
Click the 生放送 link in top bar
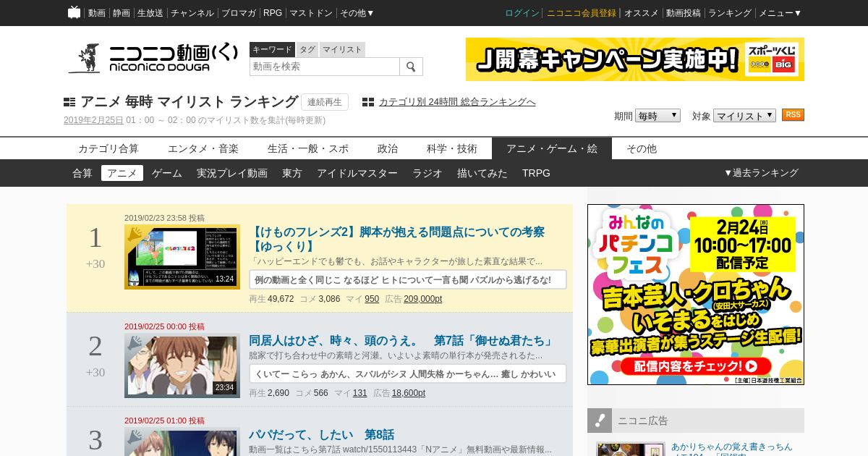(150, 13)
